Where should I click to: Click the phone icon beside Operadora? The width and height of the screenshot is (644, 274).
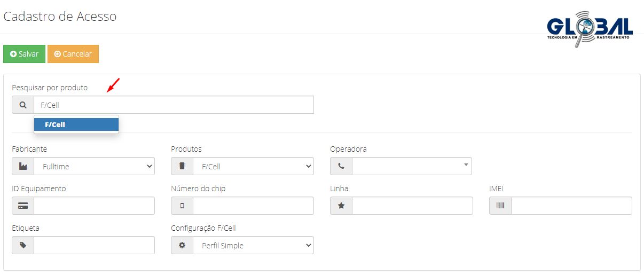coord(341,166)
